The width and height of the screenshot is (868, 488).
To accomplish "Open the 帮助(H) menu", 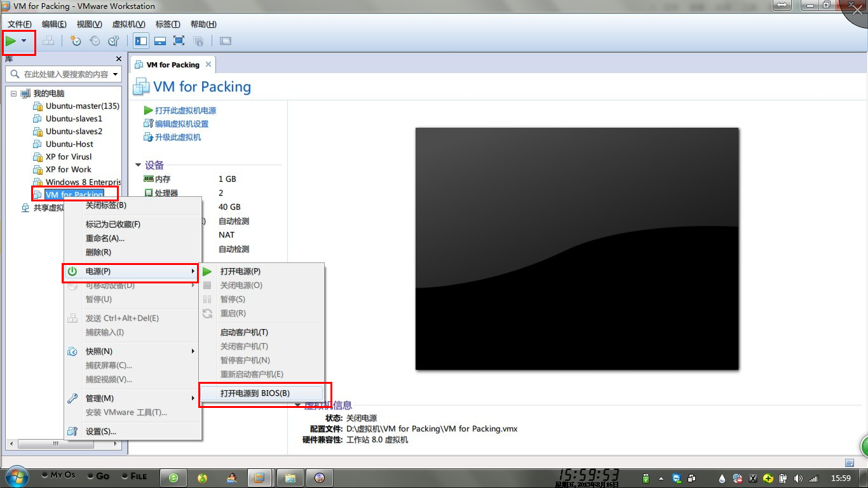I will click(203, 24).
